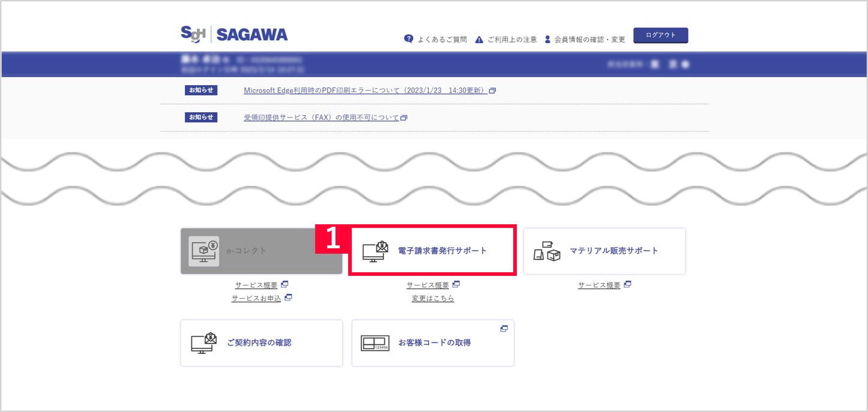Viewport: 868px width, 412px height.
Task: Select マテリアル販売サポート tile
Action: pyautogui.click(x=604, y=251)
